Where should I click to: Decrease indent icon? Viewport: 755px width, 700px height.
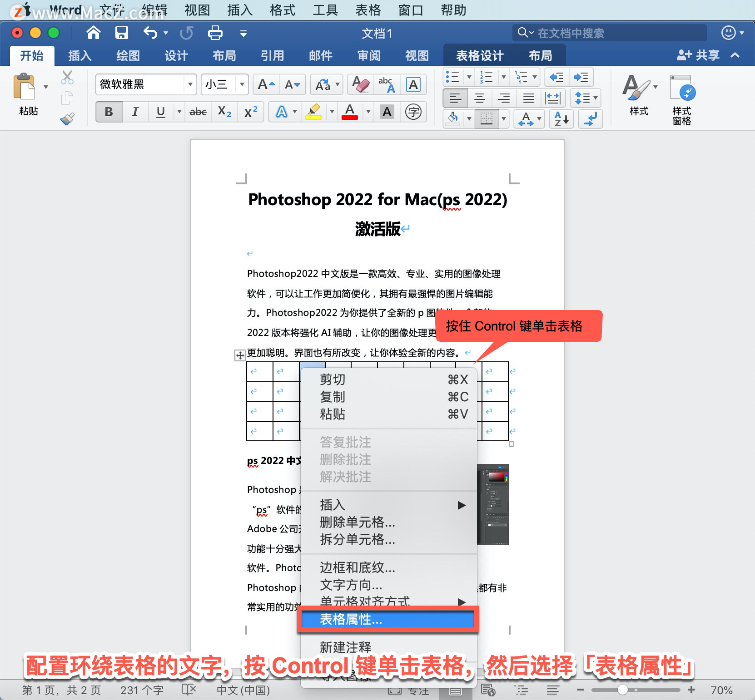556,77
